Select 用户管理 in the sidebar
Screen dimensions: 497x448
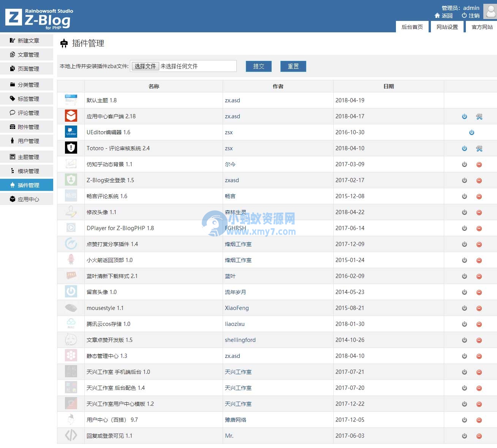click(x=27, y=141)
